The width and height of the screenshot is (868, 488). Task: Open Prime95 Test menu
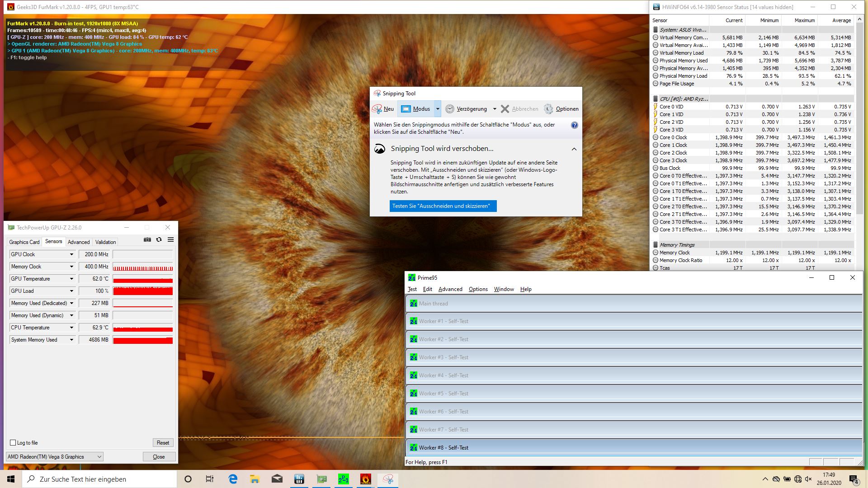click(412, 289)
